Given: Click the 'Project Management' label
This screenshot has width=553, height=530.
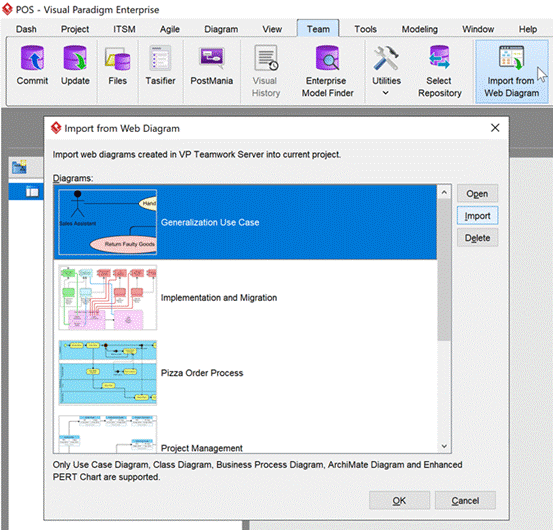Looking at the screenshot, I should coord(201,448).
